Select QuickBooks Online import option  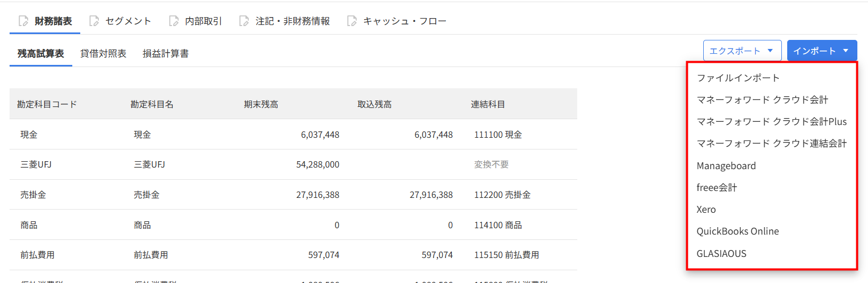(x=737, y=231)
